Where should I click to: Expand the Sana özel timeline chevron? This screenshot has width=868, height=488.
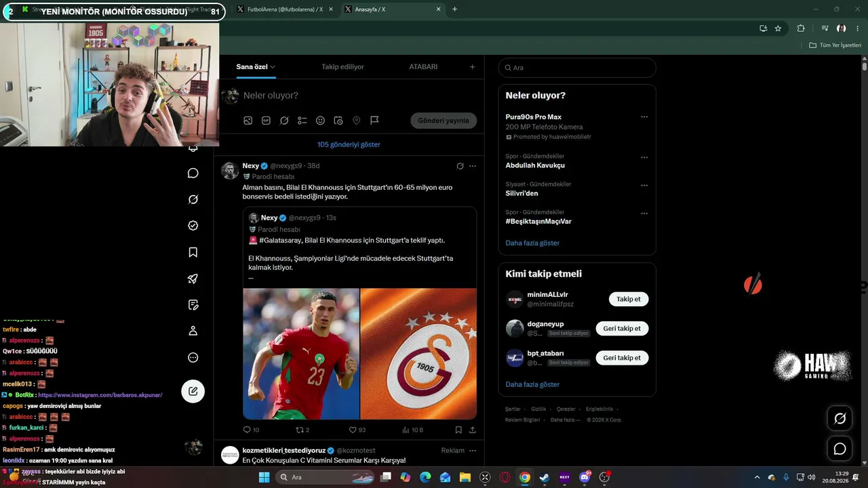273,67
